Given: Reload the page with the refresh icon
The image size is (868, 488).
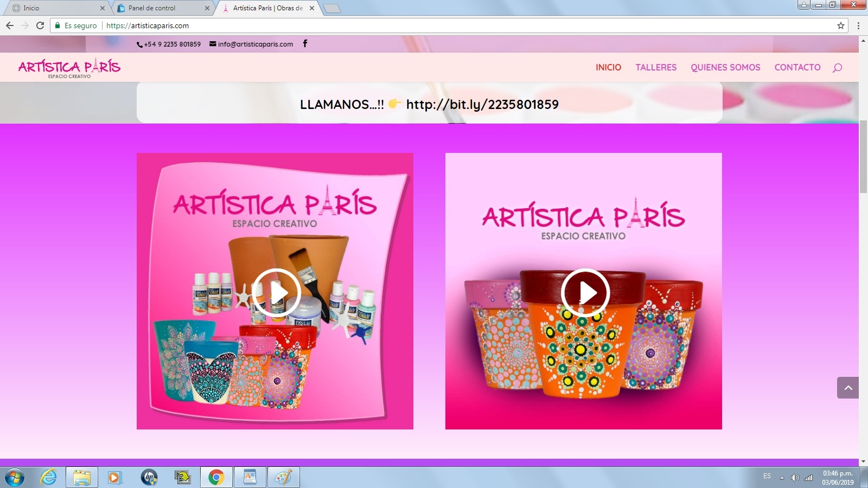Looking at the screenshot, I should (x=40, y=25).
